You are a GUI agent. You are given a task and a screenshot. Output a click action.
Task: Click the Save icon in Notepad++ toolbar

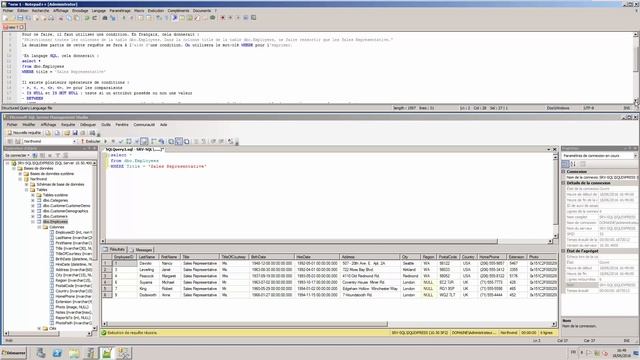point(20,18)
